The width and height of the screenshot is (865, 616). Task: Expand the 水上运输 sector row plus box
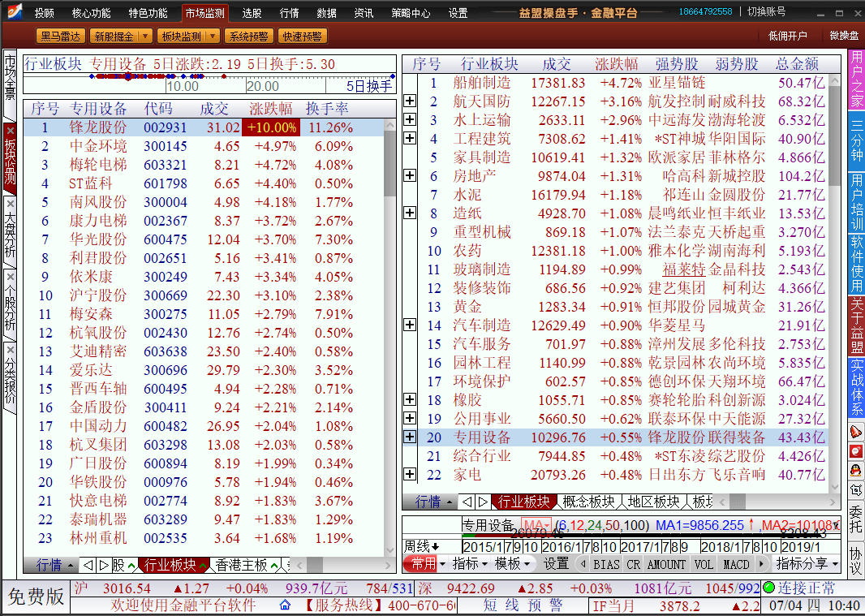[x=410, y=119]
